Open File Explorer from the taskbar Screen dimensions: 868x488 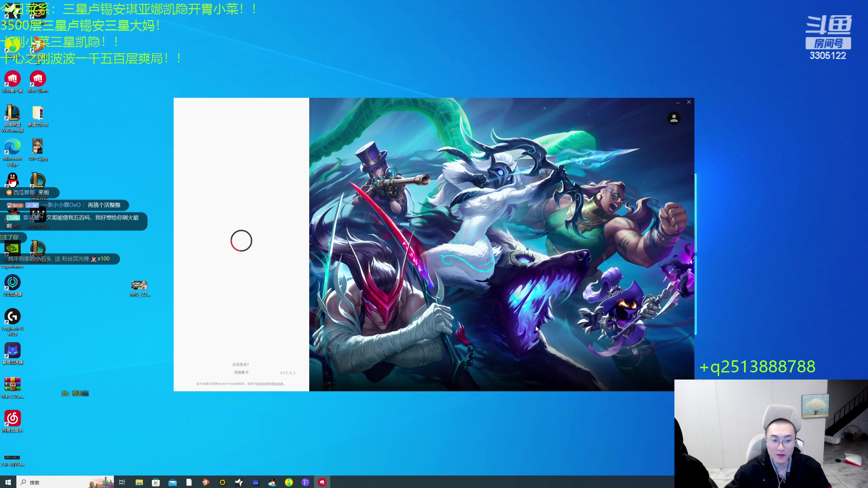click(x=139, y=482)
